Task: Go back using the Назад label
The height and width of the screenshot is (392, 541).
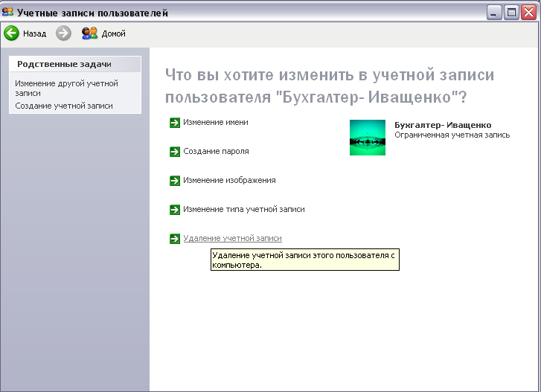Action: (x=34, y=33)
